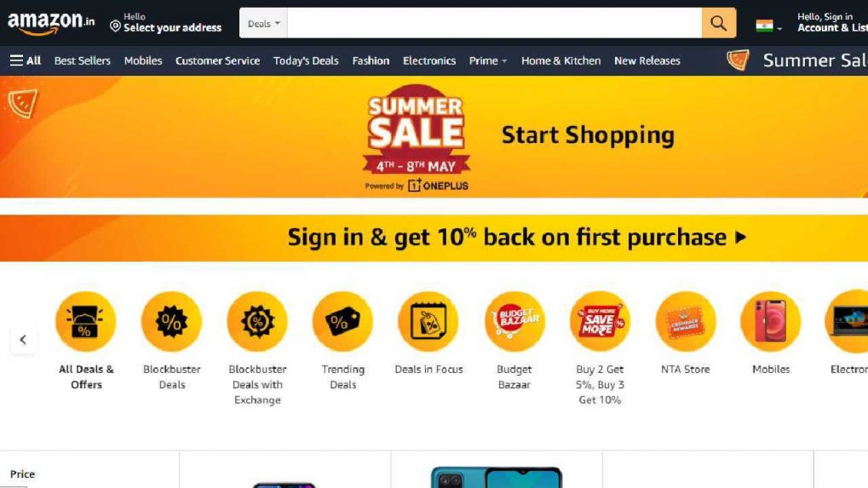The height and width of the screenshot is (488, 868).
Task: Click Sign in & get 10% back banner
Action: pyautogui.click(x=434, y=238)
